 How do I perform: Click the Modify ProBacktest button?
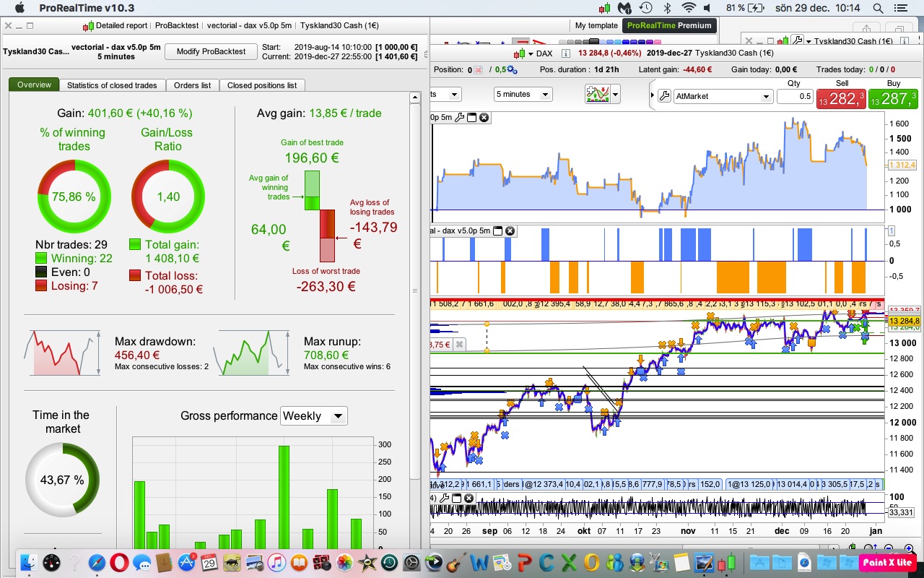211,51
